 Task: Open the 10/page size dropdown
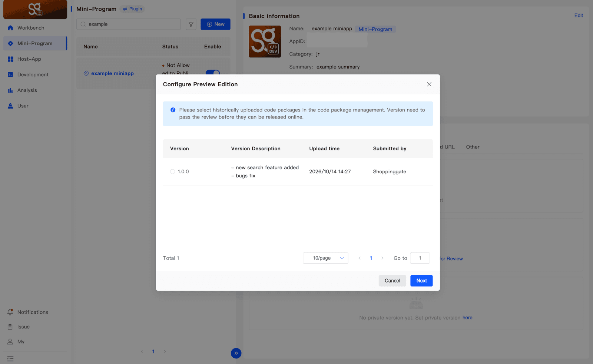325,258
